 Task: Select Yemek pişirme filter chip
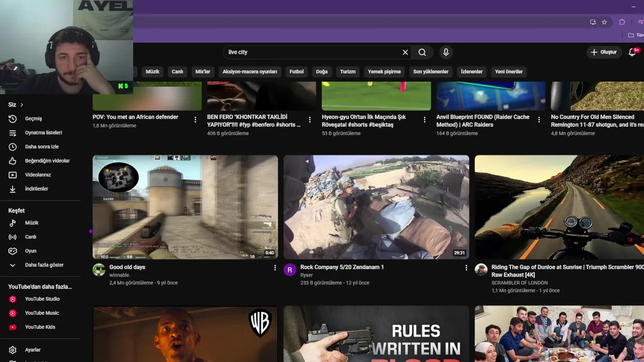click(x=384, y=71)
